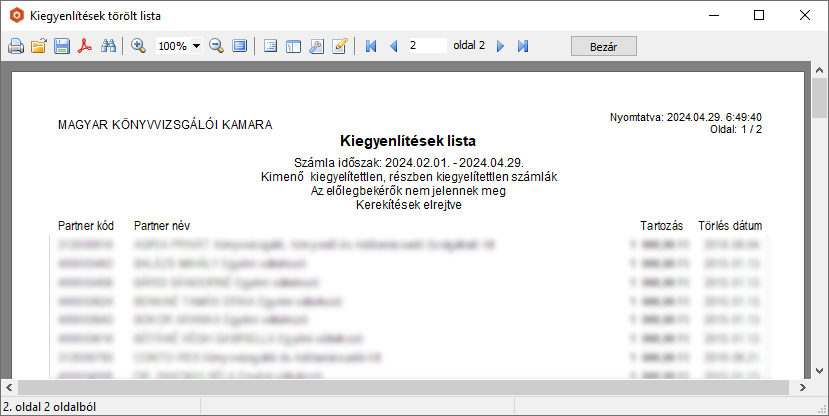This screenshot has height=416, width=829.
Task: Zoom in with the magnifier plus icon
Action: pyautogui.click(x=139, y=47)
